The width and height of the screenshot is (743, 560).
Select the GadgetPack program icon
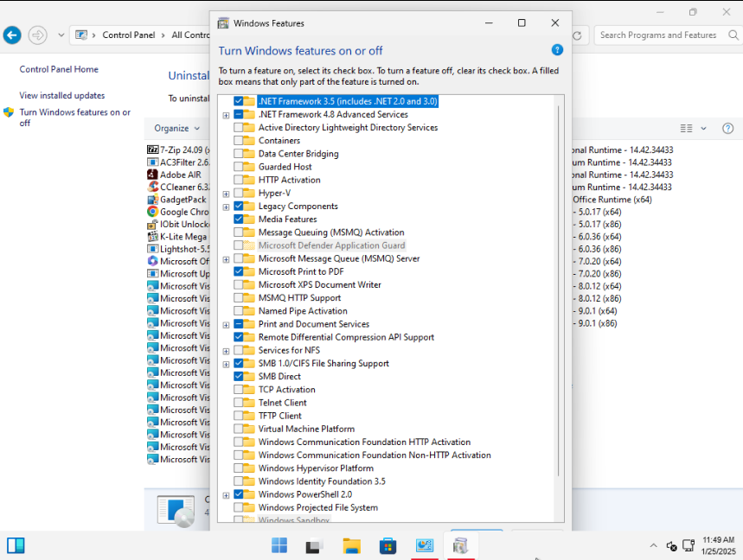tap(152, 200)
